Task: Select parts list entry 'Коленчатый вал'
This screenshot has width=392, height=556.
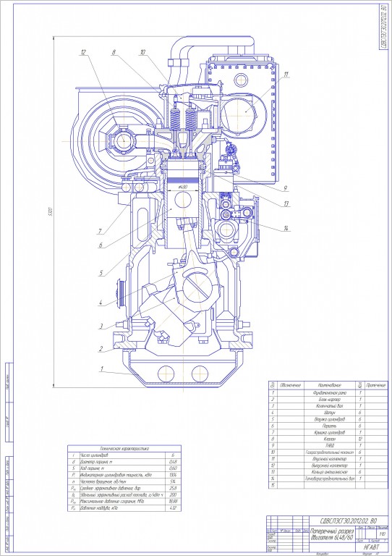Action: 330,406
